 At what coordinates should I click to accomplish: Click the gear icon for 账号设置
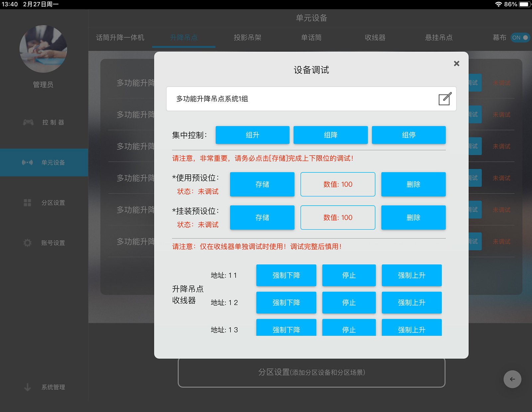tap(27, 243)
